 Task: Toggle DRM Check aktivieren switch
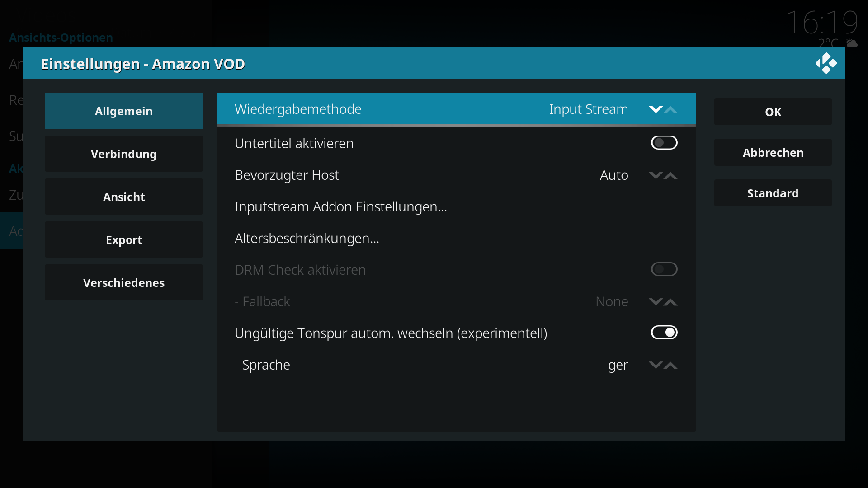click(x=664, y=269)
